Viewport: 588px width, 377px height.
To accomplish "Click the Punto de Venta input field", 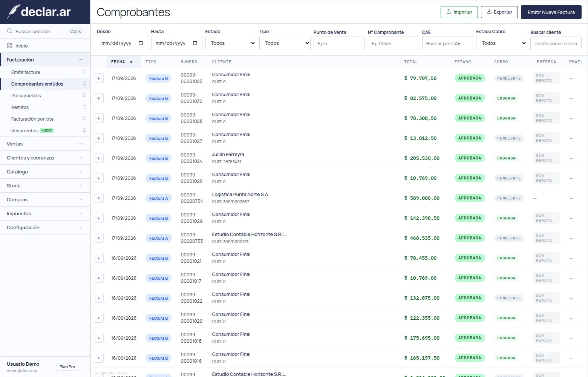I will 339,43.
